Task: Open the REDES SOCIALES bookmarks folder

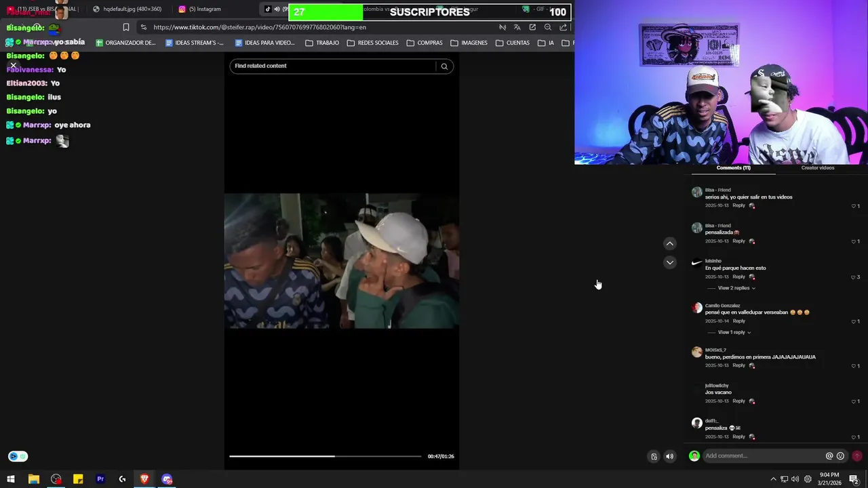Action: pyautogui.click(x=372, y=43)
